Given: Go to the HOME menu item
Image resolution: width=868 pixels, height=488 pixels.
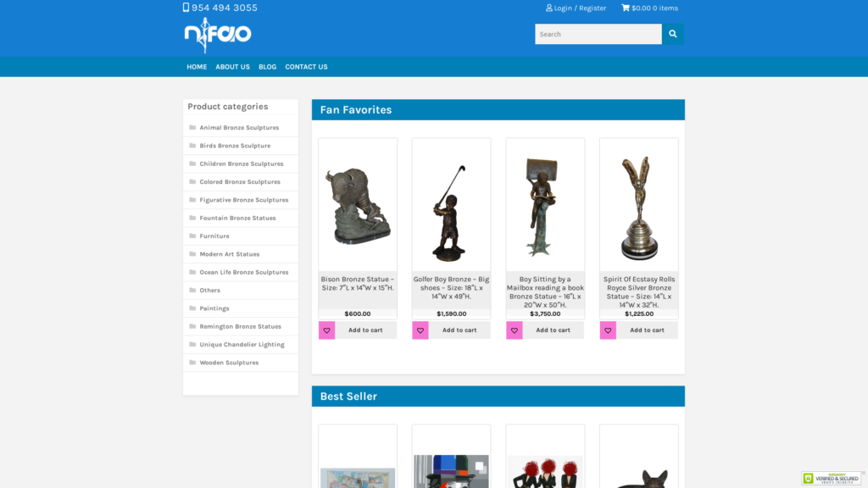Looking at the screenshot, I should click(197, 67).
